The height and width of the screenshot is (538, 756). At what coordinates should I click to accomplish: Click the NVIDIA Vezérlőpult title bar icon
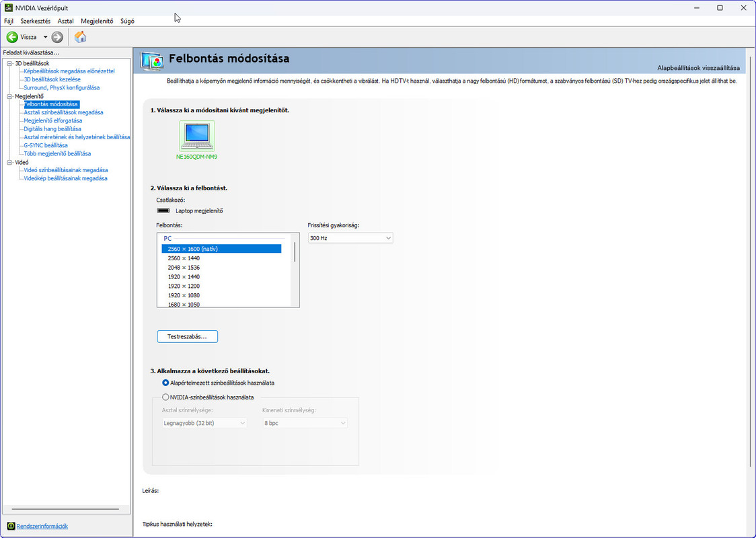8,7
